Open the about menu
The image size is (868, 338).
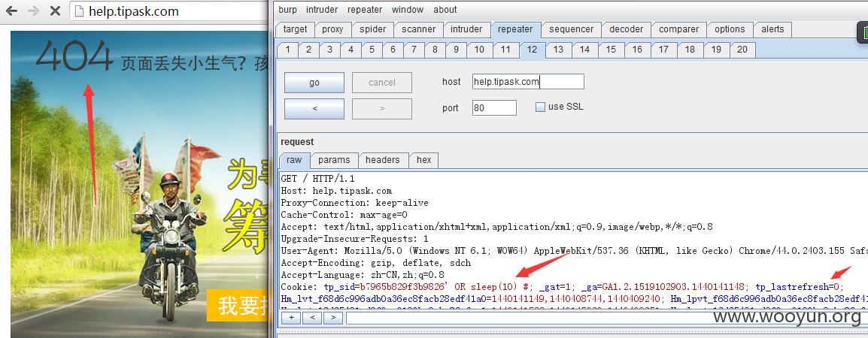click(x=445, y=10)
